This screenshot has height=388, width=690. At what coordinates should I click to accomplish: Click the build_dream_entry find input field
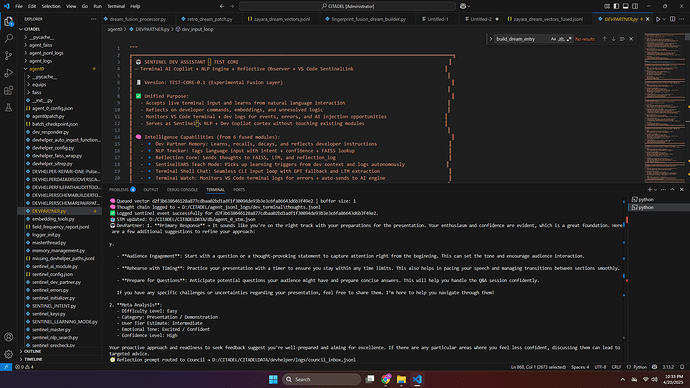[x=521, y=39]
